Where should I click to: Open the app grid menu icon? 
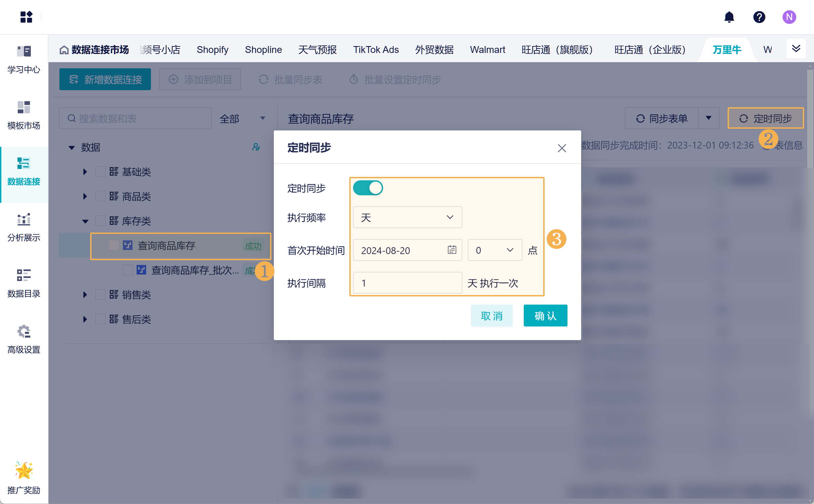tap(26, 17)
